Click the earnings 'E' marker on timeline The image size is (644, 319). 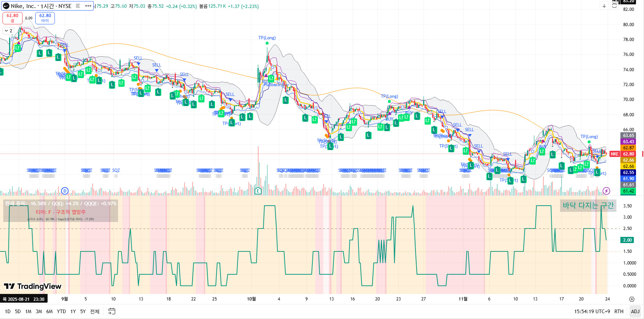(258, 191)
